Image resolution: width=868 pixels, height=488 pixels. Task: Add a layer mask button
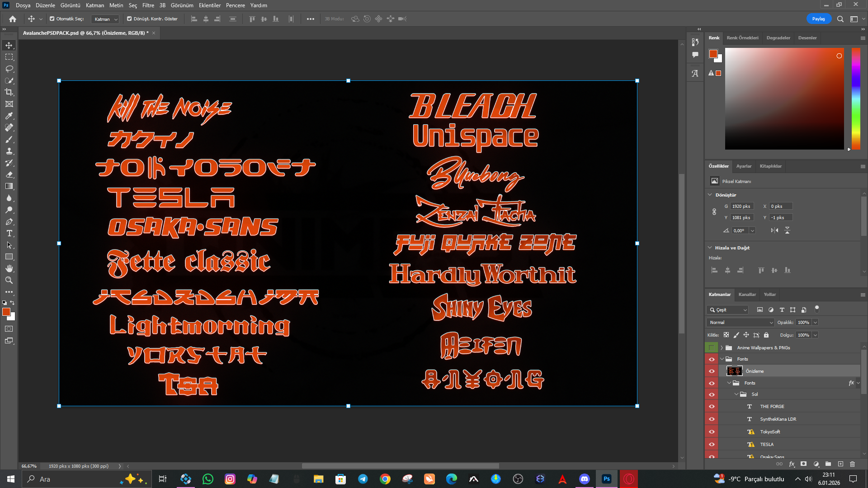point(803,464)
